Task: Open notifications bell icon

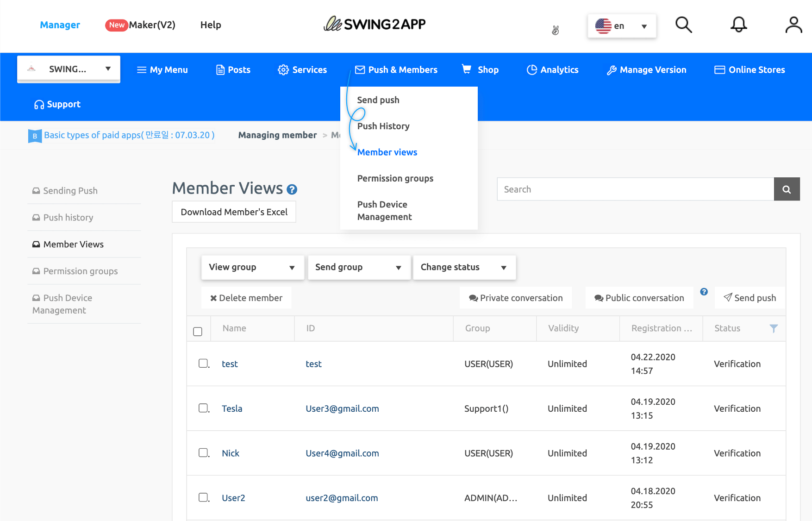Action: coord(738,25)
